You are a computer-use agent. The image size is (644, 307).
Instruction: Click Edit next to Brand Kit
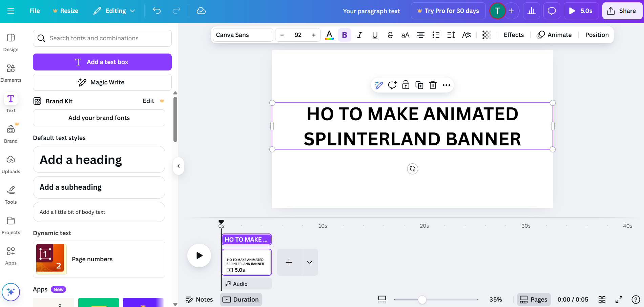(x=148, y=101)
